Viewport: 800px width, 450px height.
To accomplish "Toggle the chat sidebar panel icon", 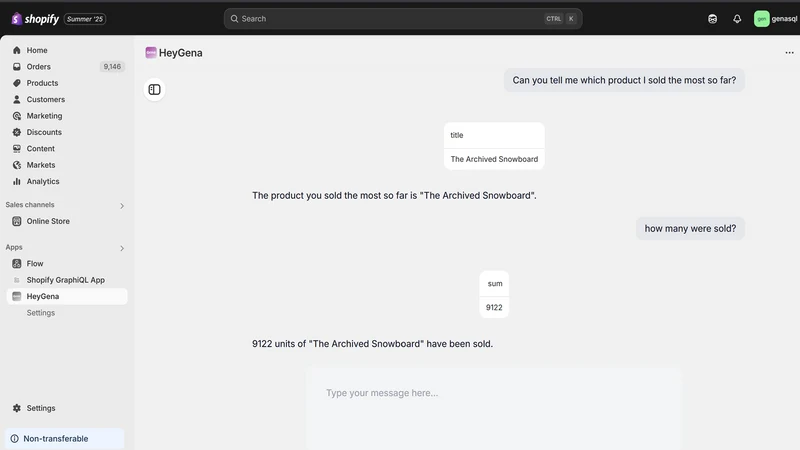I will point(154,90).
